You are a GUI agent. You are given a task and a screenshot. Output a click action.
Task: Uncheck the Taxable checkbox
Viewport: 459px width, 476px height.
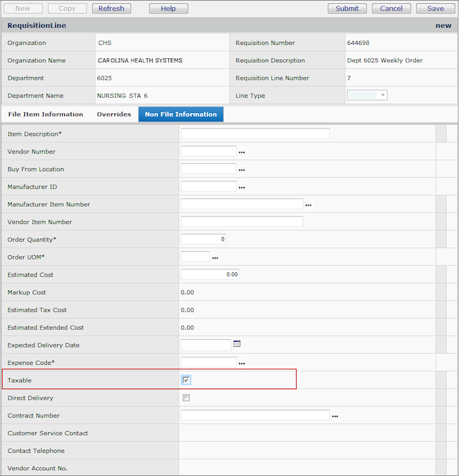(186, 380)
